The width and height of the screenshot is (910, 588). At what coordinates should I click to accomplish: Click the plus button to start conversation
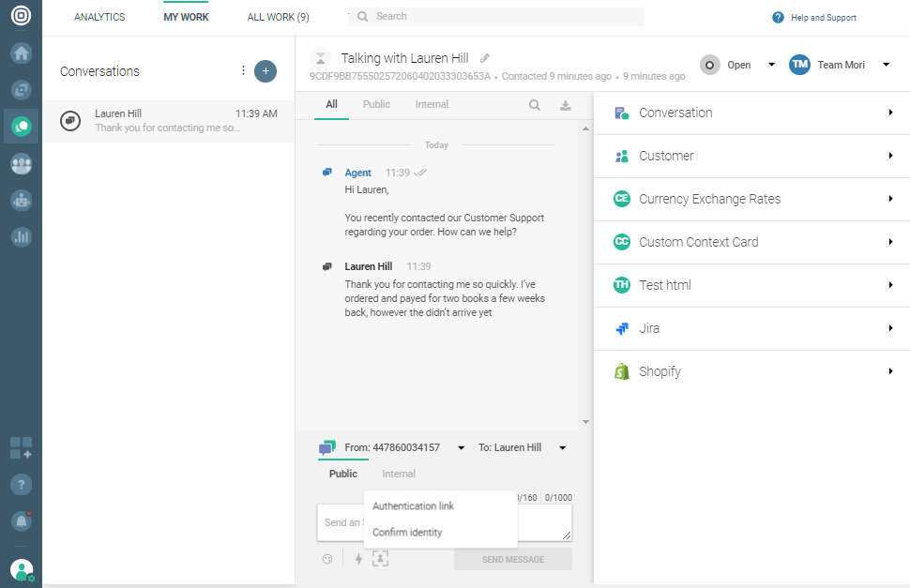265,71
